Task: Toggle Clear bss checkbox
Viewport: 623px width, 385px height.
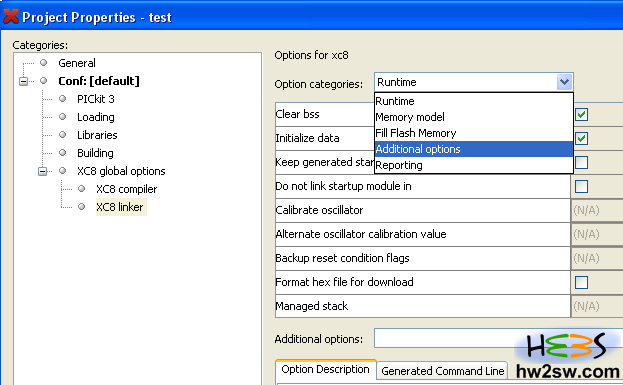Action: (582, 115)
